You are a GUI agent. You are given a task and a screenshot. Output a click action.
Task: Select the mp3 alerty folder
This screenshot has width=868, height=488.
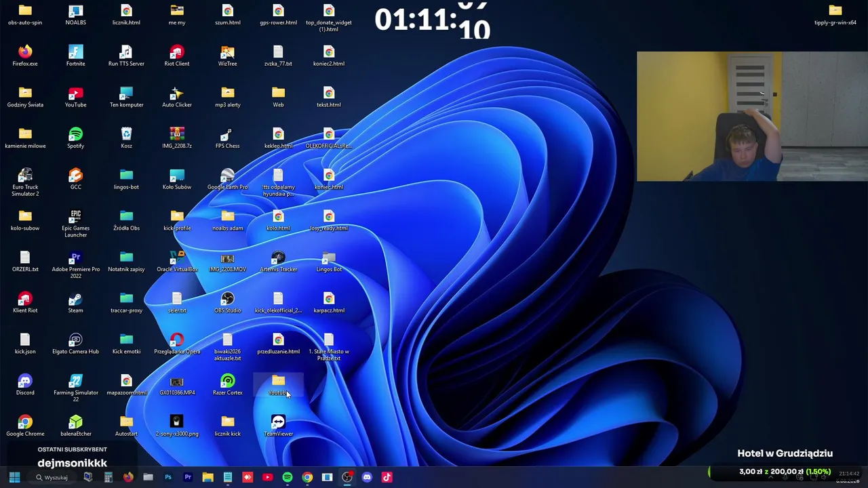click(x=227, y=97)
